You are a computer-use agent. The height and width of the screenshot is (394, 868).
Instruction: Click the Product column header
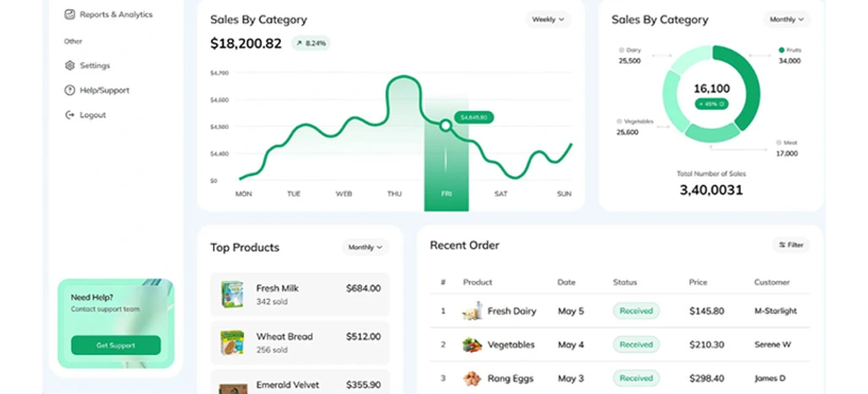pyautogui.click(x=477, y=282)
